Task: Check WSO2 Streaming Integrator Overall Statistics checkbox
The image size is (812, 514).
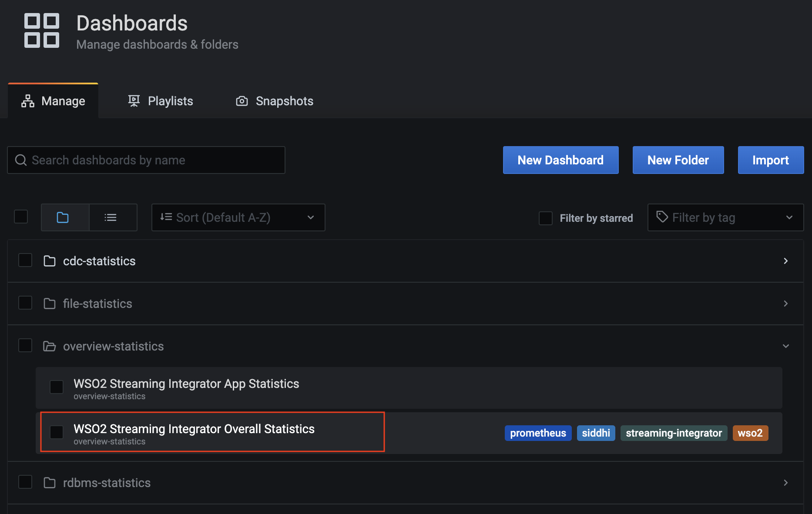Action: [x=57, y=432]
